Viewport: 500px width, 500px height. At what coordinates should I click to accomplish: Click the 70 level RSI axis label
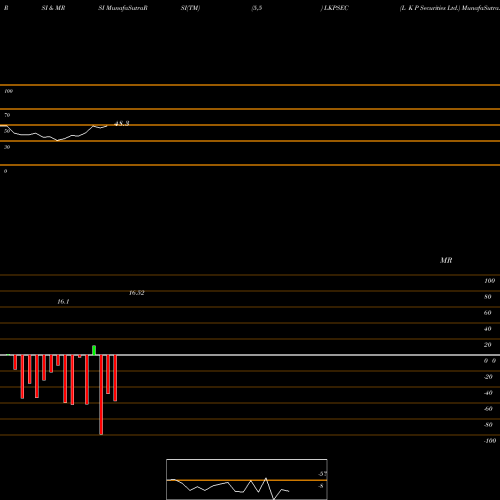pyautogui.click(x=7, y=115)
